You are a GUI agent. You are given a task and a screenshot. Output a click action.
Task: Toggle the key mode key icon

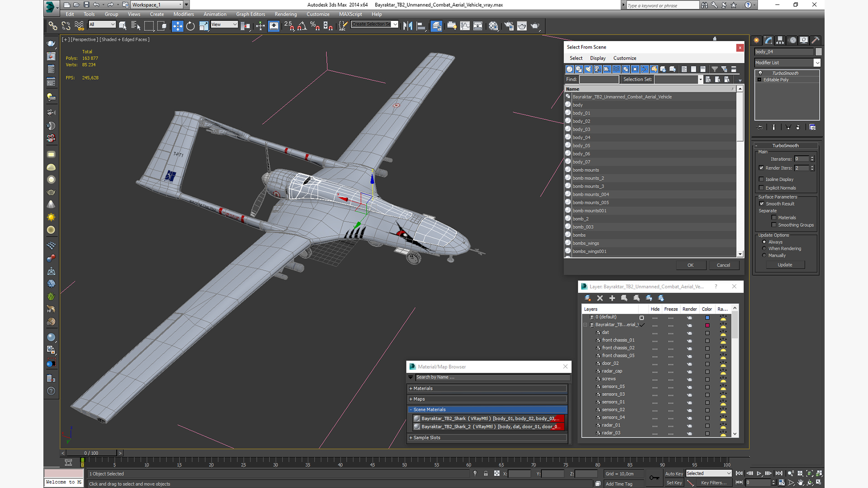click(x=654, y=478)
